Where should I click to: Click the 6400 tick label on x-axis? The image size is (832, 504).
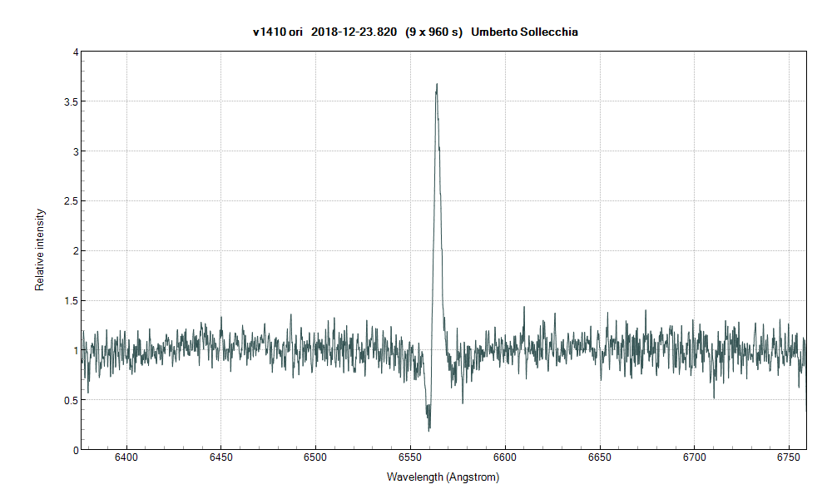126,457
